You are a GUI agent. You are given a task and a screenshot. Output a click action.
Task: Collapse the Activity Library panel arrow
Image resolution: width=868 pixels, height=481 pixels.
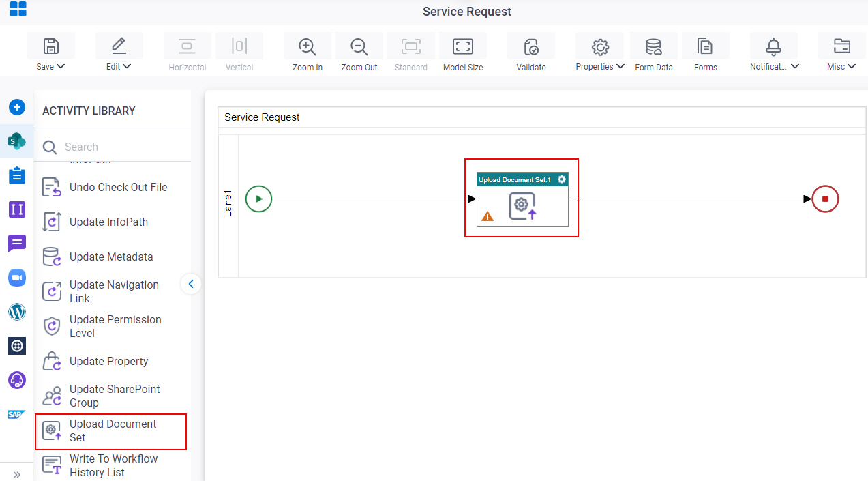(191, 284)
